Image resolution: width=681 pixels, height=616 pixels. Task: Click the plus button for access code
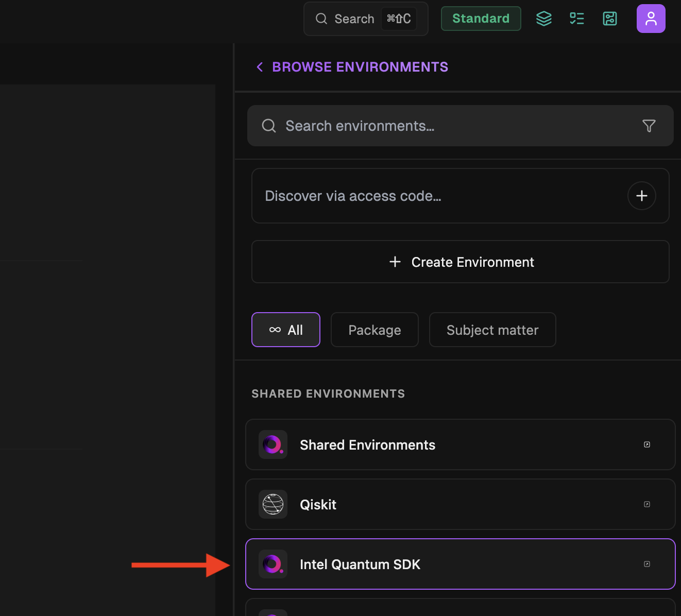click(642, 196)
